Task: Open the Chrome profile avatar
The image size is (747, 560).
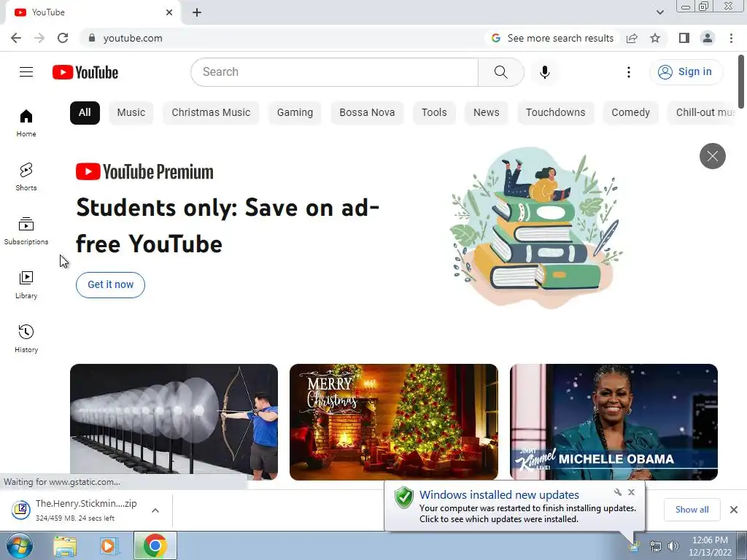Action: pos(708,38)
